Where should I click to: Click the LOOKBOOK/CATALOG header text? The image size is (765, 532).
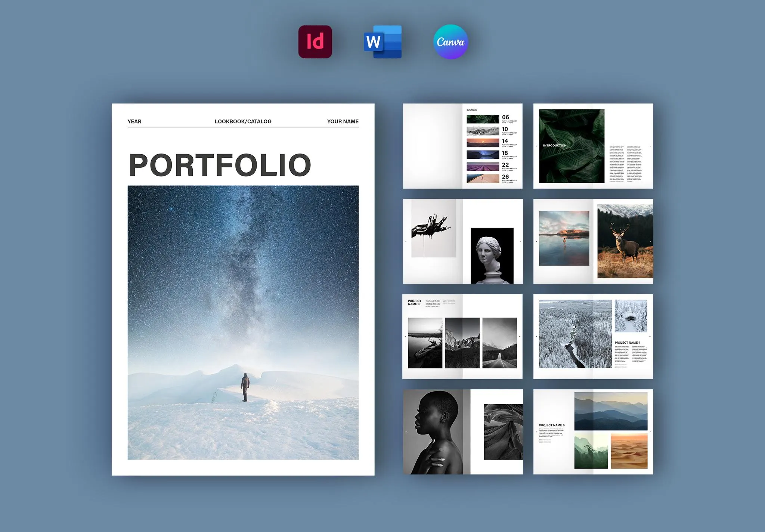[x=243, y=121]
